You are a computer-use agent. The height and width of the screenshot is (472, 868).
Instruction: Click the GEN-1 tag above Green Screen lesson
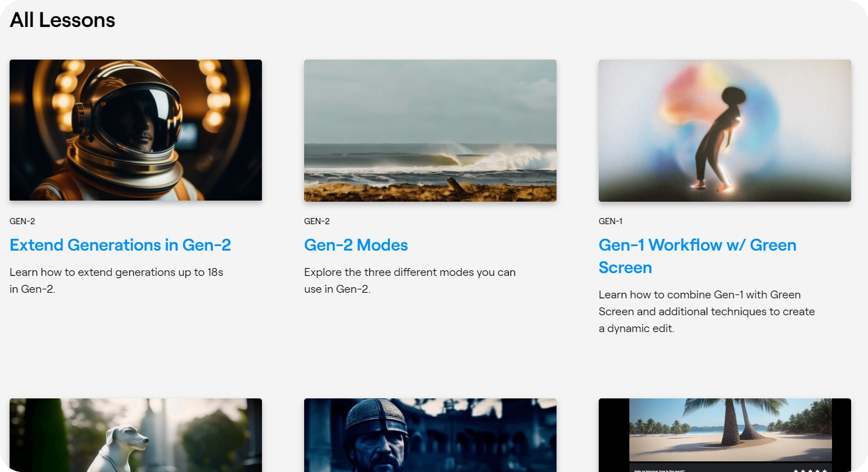click(611, 221)
